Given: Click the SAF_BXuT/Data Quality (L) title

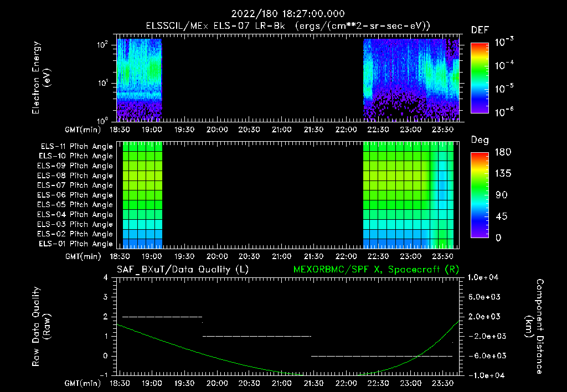Looking at the screenshot, I should (183, 270).
